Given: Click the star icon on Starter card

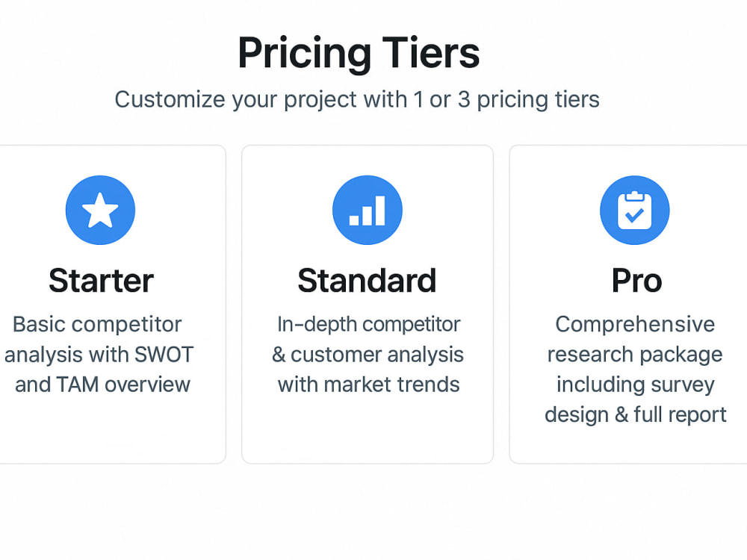Looking at the screenshot, I should coord(101,210).
